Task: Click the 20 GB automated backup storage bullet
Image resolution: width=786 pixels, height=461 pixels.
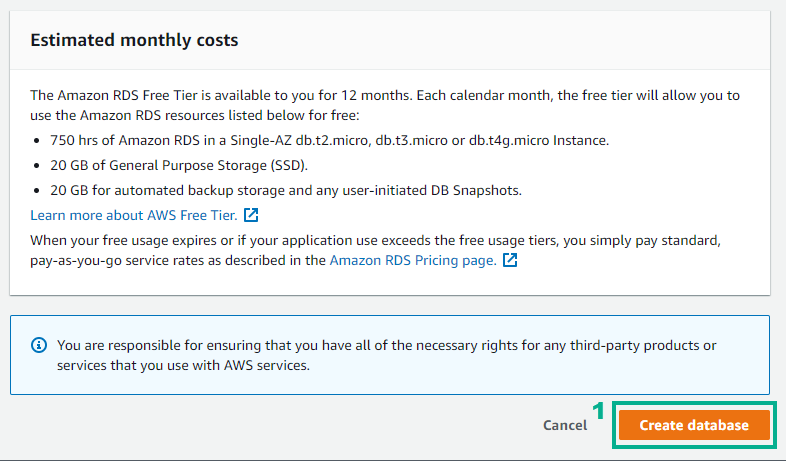Action: (x=286, y=190)
